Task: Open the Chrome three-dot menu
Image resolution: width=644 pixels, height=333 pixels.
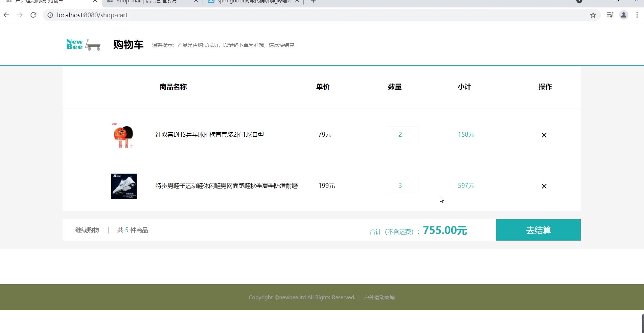Action: (637, 15)
